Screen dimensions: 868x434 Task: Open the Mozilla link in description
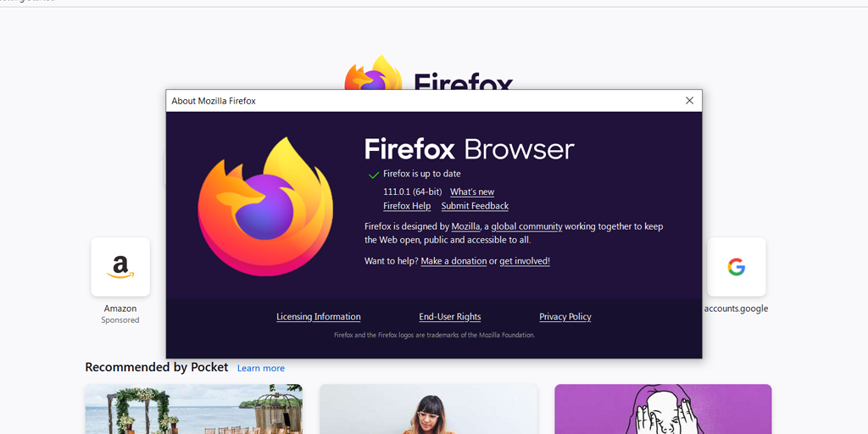[x=465, y=226]
